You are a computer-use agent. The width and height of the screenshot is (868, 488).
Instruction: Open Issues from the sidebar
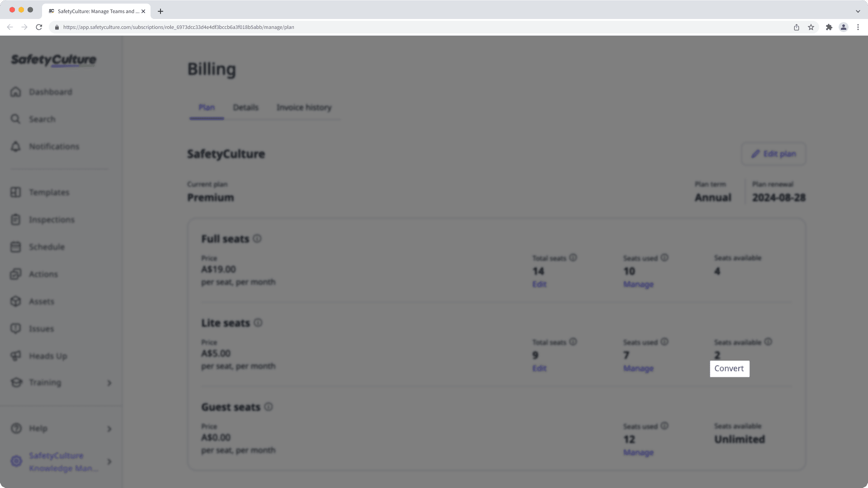(x=41, y=328)
